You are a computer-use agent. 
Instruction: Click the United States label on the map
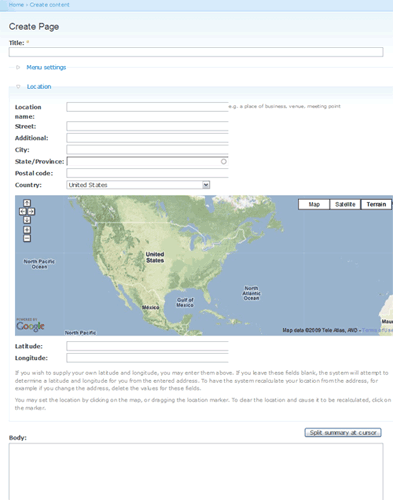coord(155,257)
